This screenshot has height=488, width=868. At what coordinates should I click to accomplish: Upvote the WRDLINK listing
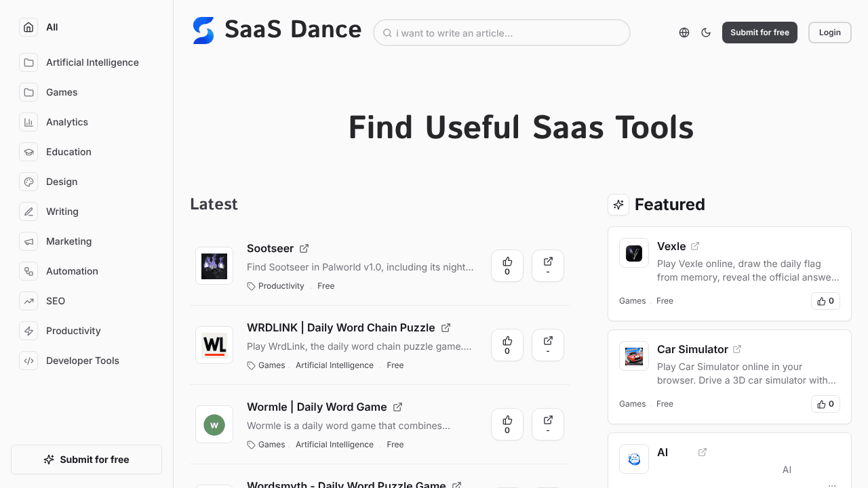(507, 345)
